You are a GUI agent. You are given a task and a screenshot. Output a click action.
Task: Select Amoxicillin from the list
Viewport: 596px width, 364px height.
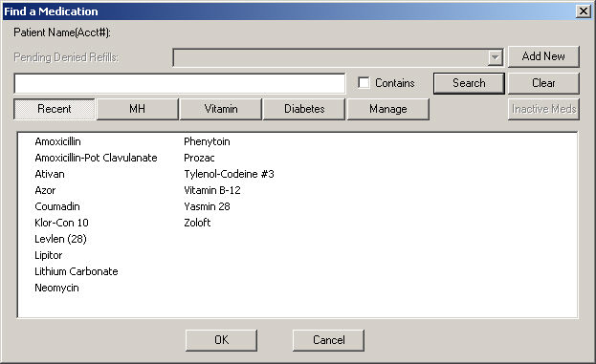click(x=57, y=141)
